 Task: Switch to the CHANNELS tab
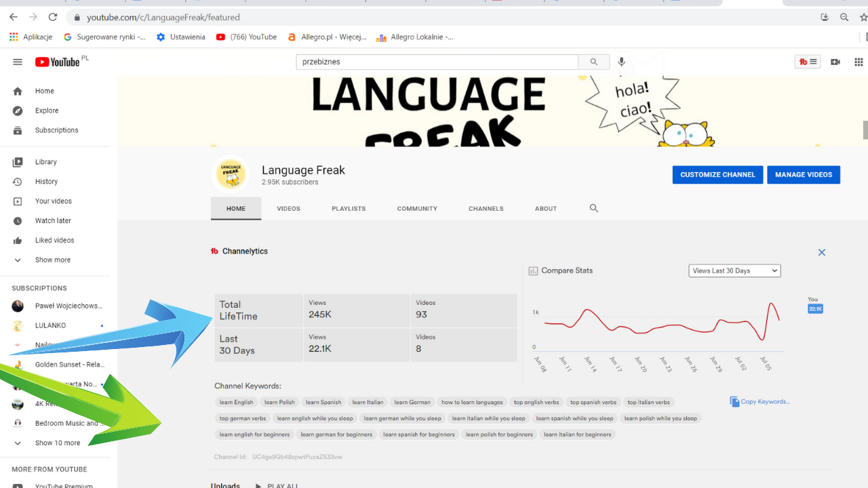[486, 208]
